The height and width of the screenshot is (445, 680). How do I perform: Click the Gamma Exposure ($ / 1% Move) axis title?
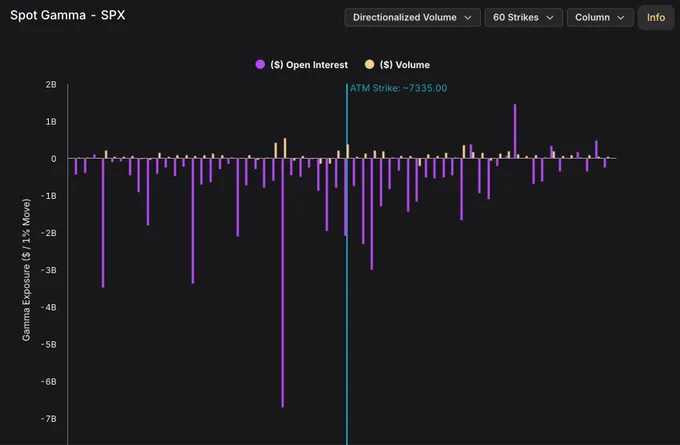click(x=26, y=270)
